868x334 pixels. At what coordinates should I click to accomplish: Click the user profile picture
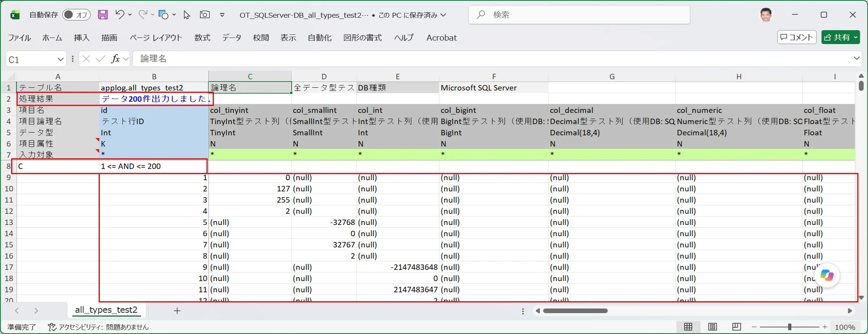pyautogui.click(x=766, y=15)
